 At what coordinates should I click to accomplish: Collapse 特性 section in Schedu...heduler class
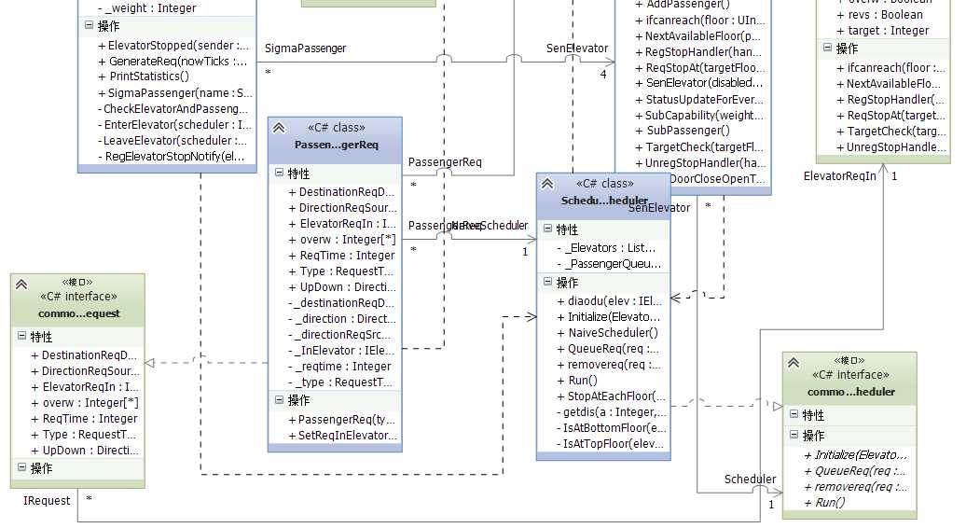547,229
